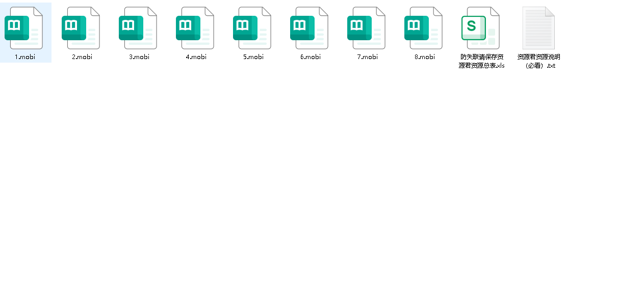Highlight the 6.mobi book icon

pyautogui.click(x=310, y=28)
